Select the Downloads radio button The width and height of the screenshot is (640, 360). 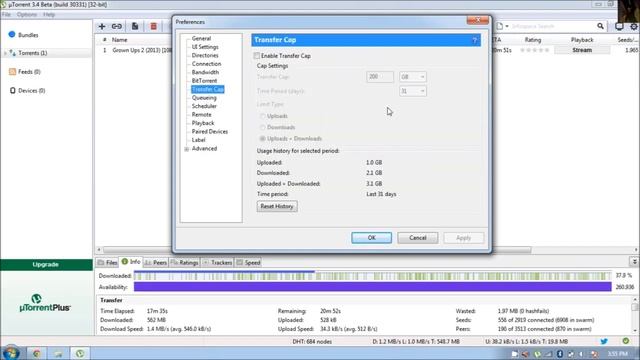tap(262, 127)
